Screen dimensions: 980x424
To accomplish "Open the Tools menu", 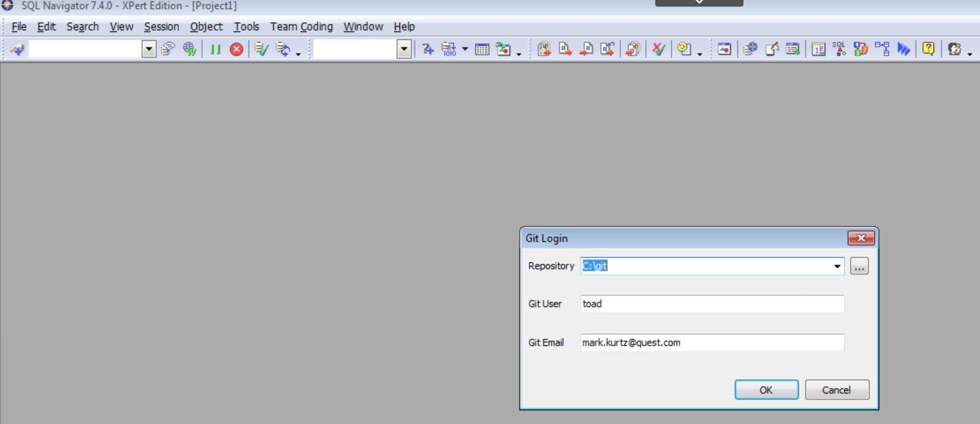I will click(x=246, y=27).
